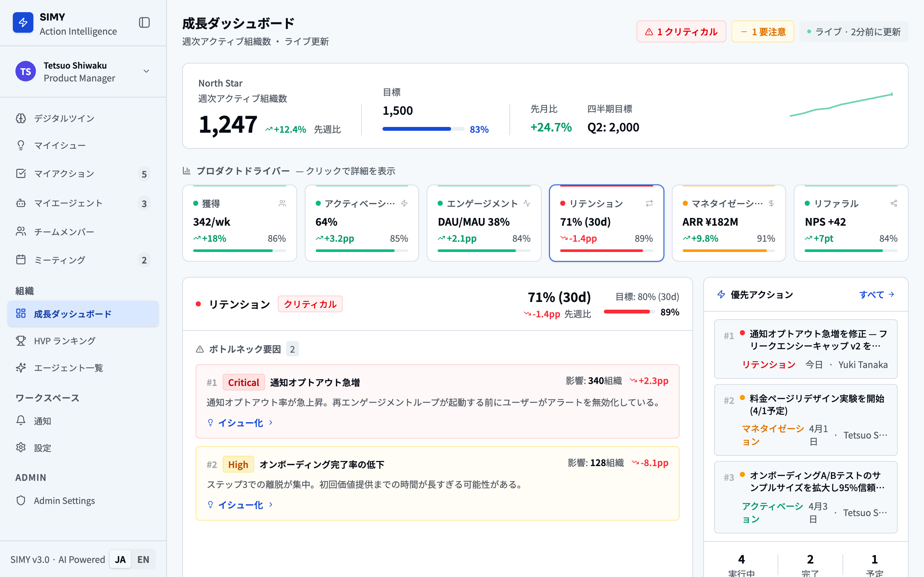Expand the Tetsuo Shiwaku profile dropdown
Image resolution: width=924 pixels, height=577 pixels.
click(146, 71)
